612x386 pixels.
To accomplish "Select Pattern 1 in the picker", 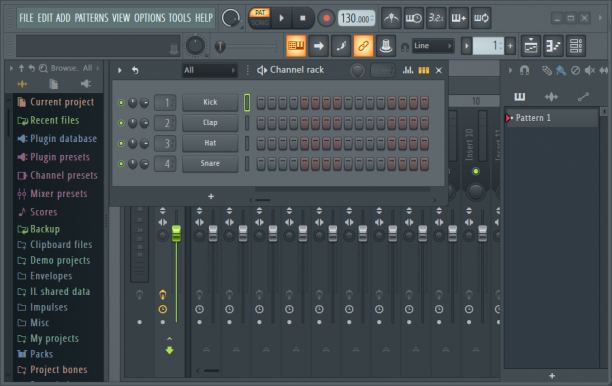I will click(x=551, y=118).
